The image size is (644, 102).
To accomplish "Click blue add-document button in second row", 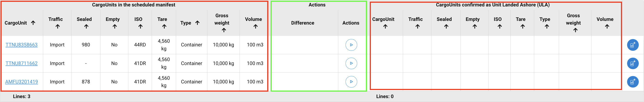I will coord(633,63).
